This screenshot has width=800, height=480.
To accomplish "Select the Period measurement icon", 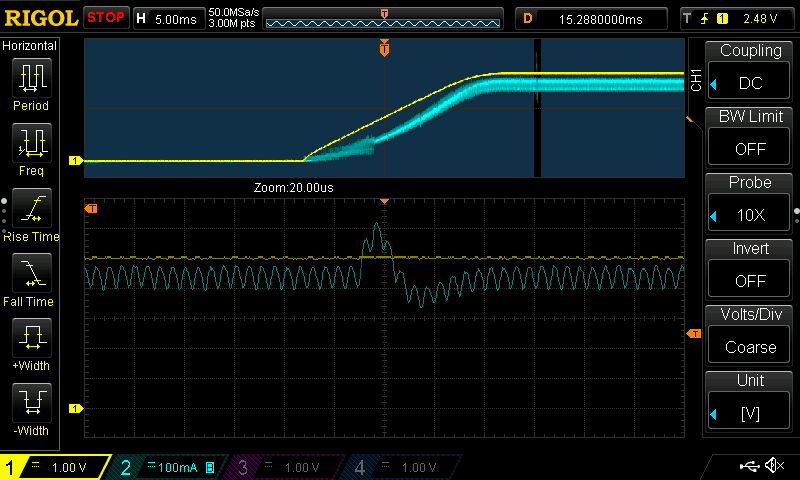I will tap(32, 78).
